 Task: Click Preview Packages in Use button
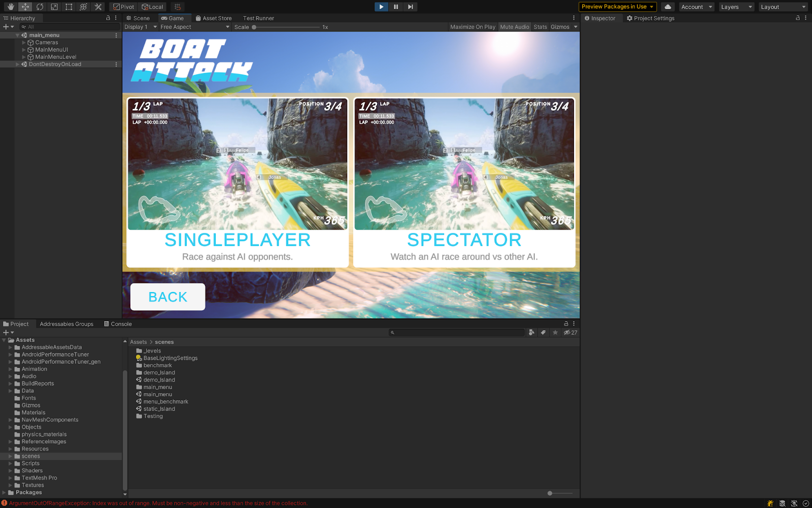617,7
